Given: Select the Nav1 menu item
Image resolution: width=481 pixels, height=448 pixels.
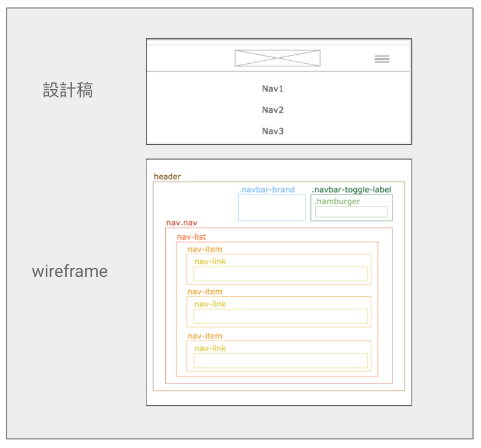Looking at the screenshot, I should coord(272,89).
